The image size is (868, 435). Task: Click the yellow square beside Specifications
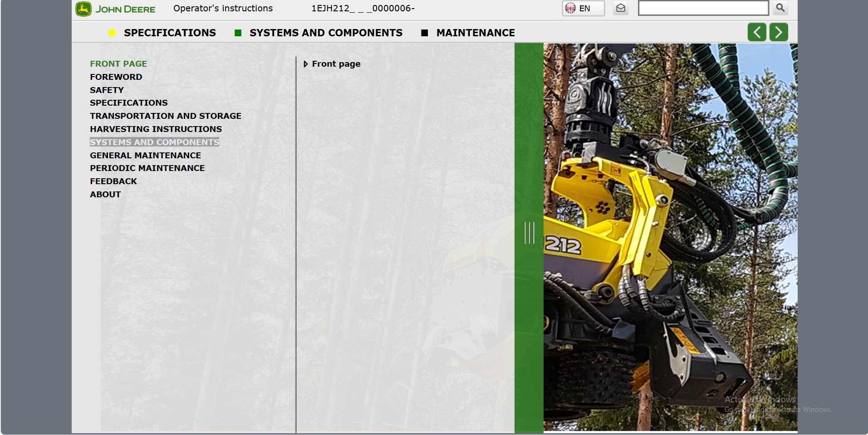pyautogui.click(x=112, y=33)
